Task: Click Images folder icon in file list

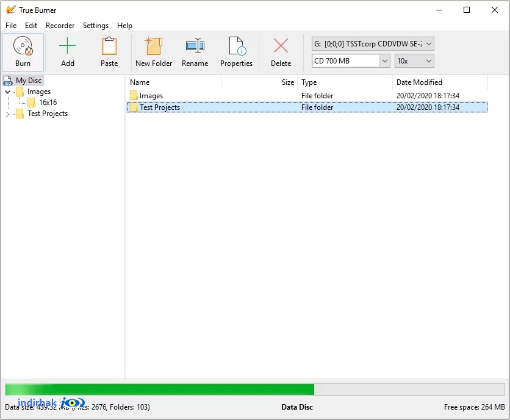Action: coord(134,95)
